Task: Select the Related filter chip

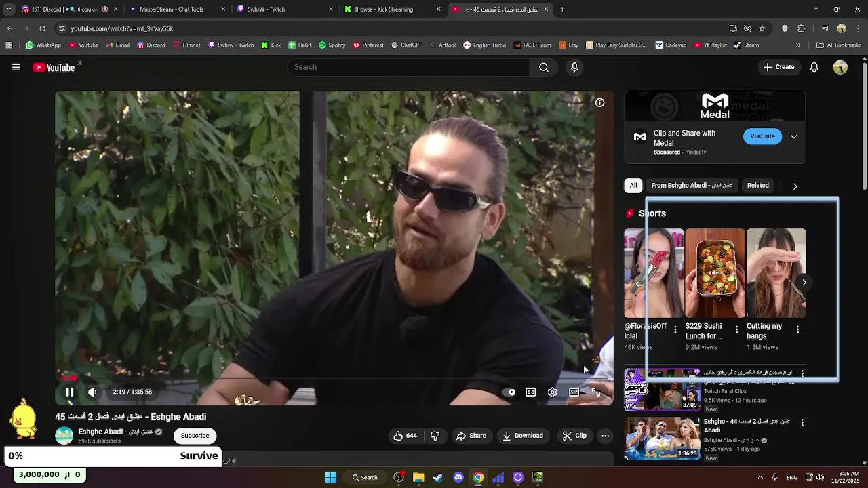Action: [758, 186]
